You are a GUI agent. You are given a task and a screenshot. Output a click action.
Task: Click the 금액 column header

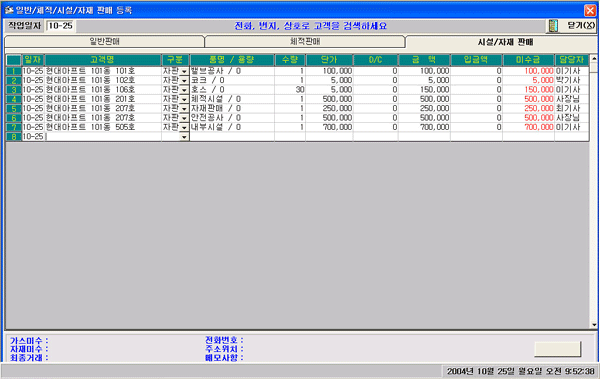click(x=424, y=60)
